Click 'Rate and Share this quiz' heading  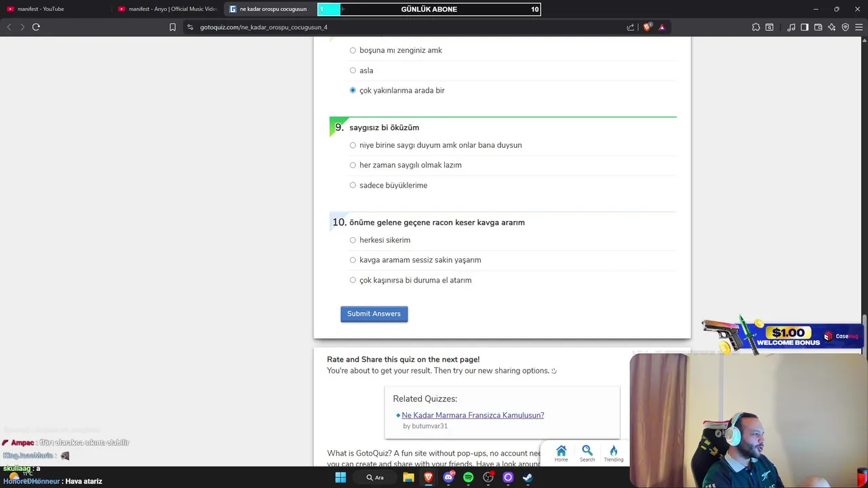coord(403,359)
